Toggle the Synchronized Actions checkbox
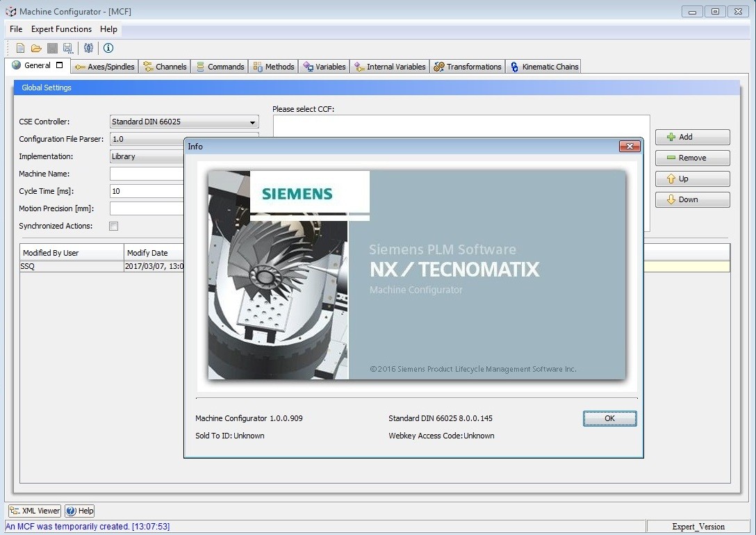Image resolution: width=756 pixels, height=535 pixels. 114,226
